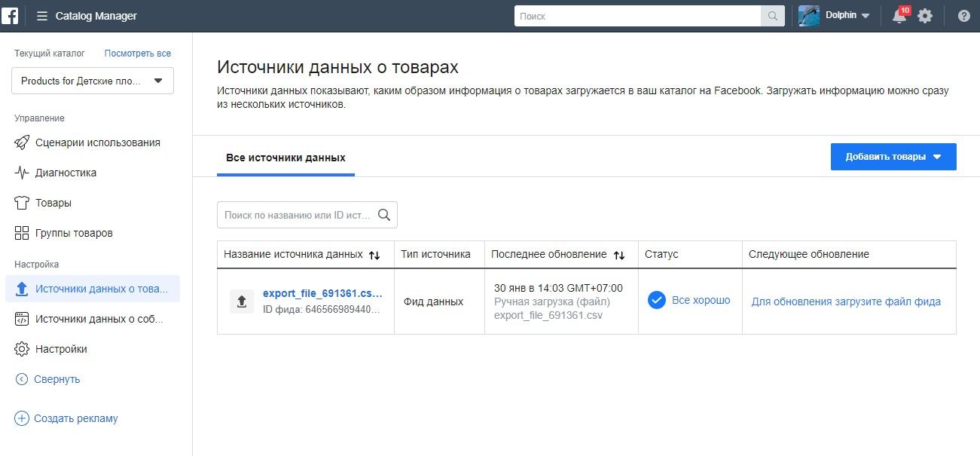Go to Сценарии использования
The width and height of the screenshot is (980, 456).
click(97, 142)
